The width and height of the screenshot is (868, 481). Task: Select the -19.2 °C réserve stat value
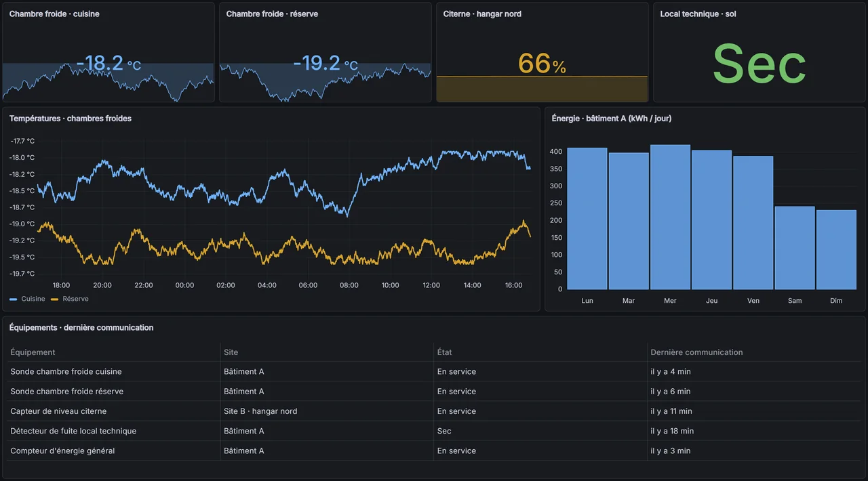[325, 64]
